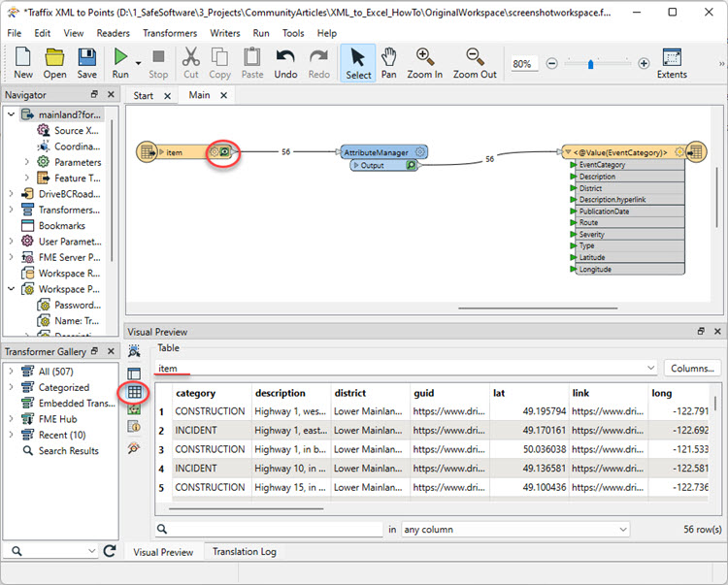Image resolution: width=728 pixels, height=585 pixels.
Task: Expand the Parameters node in Navigator
Action: 26,162
